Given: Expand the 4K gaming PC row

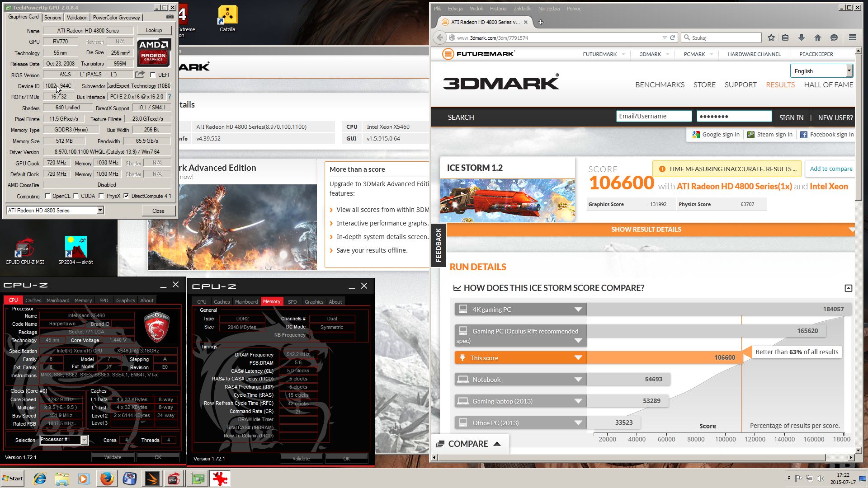Looking at the screenshot, I should (578, 310).
